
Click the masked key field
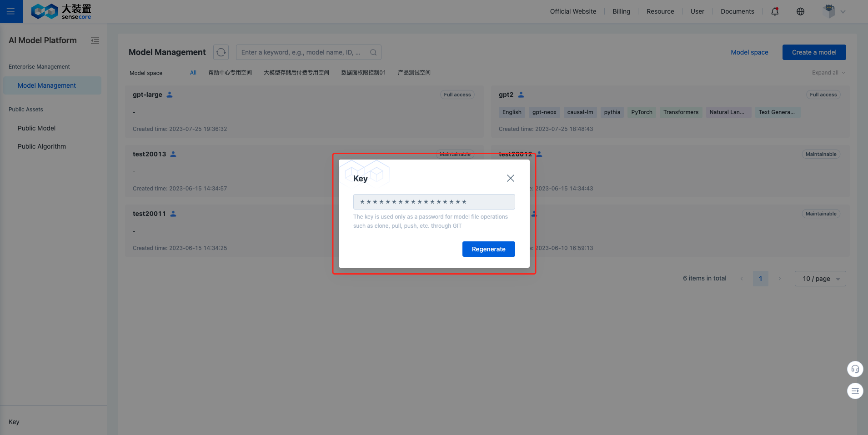pos(434,202)
